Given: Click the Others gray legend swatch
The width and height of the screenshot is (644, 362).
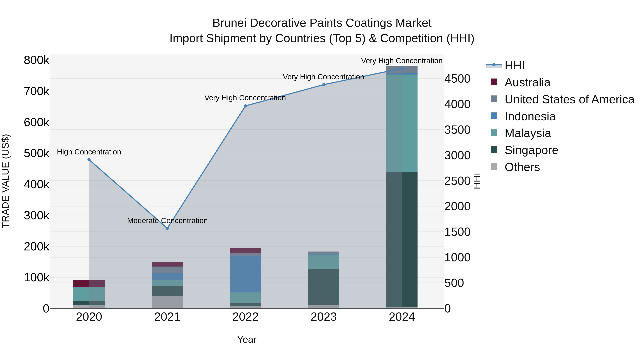Looking at the screenshot, I should click(494, 166).
